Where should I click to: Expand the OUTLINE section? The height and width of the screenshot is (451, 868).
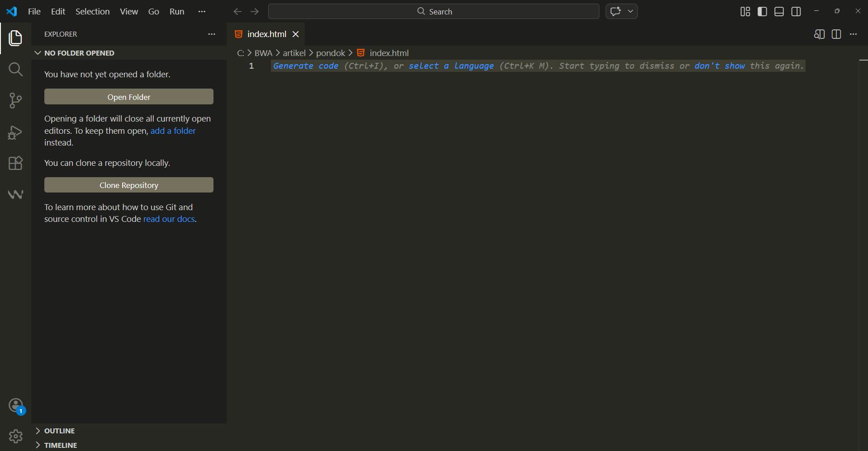point(59,431)
